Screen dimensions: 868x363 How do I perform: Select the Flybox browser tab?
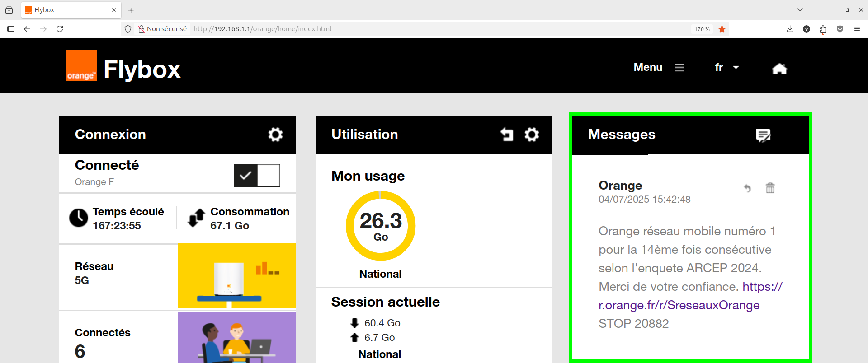[71, 10]
